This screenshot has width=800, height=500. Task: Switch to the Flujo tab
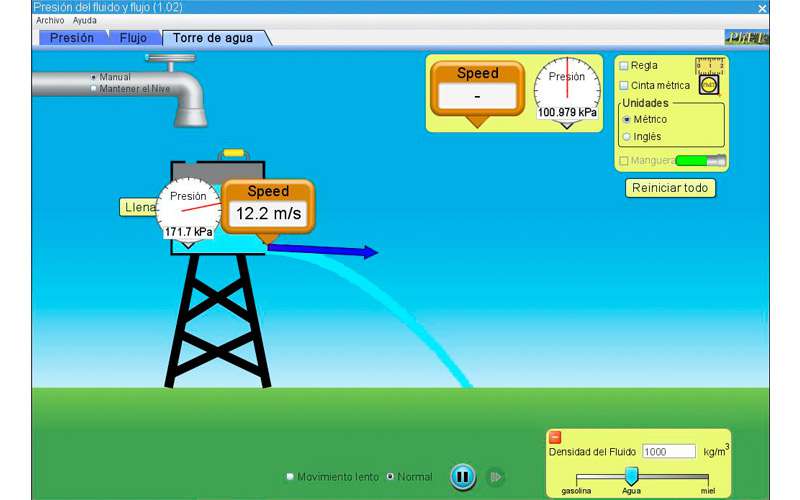[132, 38]
